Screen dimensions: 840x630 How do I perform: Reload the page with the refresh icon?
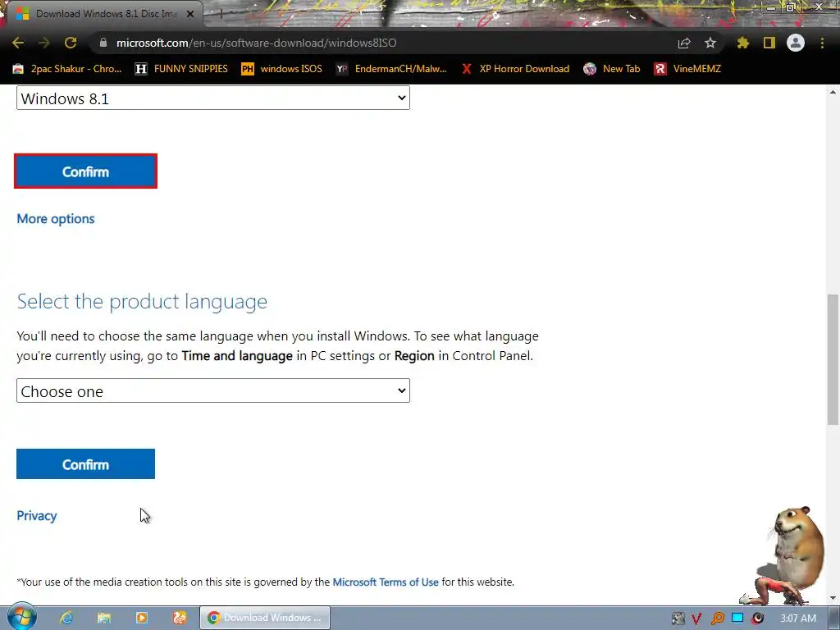click(x=71, y=43)
